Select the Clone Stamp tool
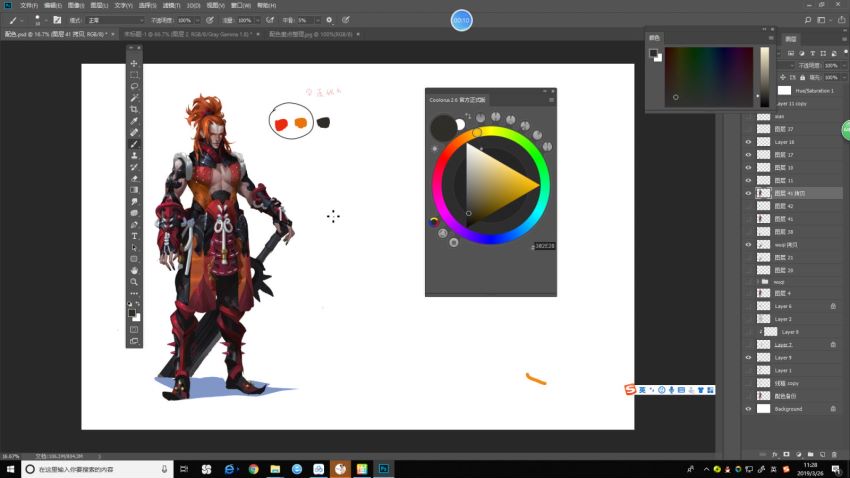The width and height of the screenshot is (850, 478). pyautogui.click(x=134, y=156)
